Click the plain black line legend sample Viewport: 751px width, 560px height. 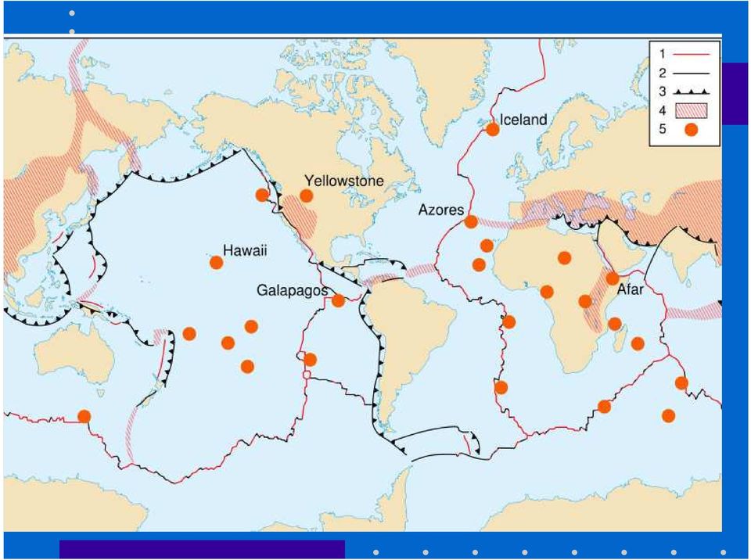[691, 74]
